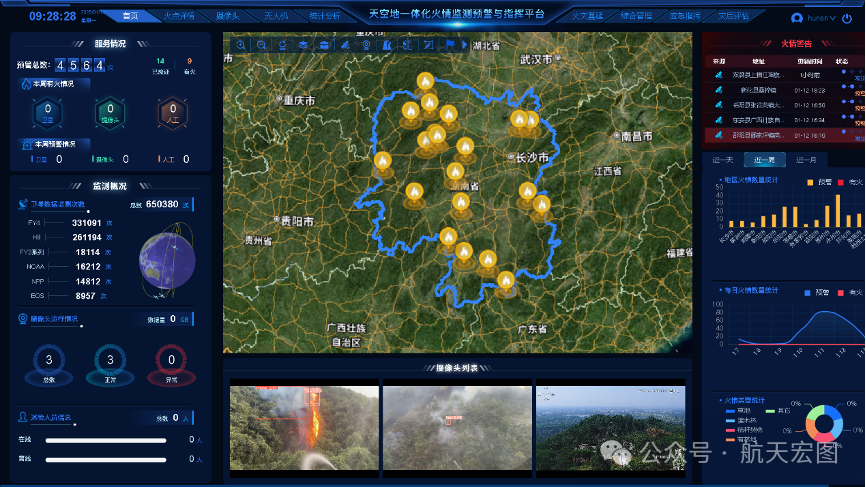Click the user avatar icon at the top right
The height and width of the screenshot is (487, 866).
(797, 17)
